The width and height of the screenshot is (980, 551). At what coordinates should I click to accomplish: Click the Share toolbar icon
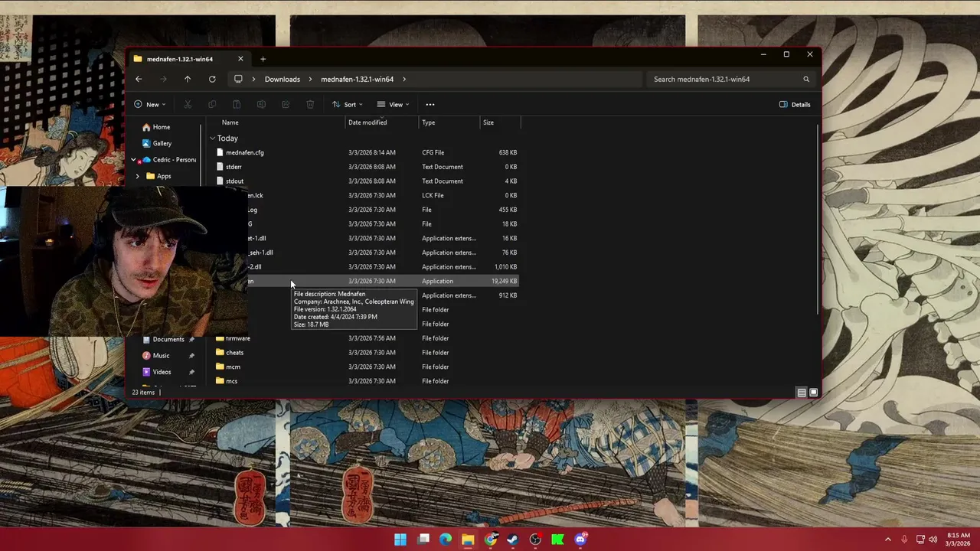[x=286, y=104]
